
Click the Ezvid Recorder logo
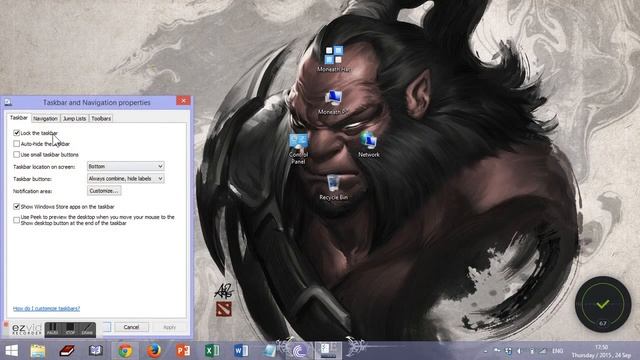coord(26,329)
